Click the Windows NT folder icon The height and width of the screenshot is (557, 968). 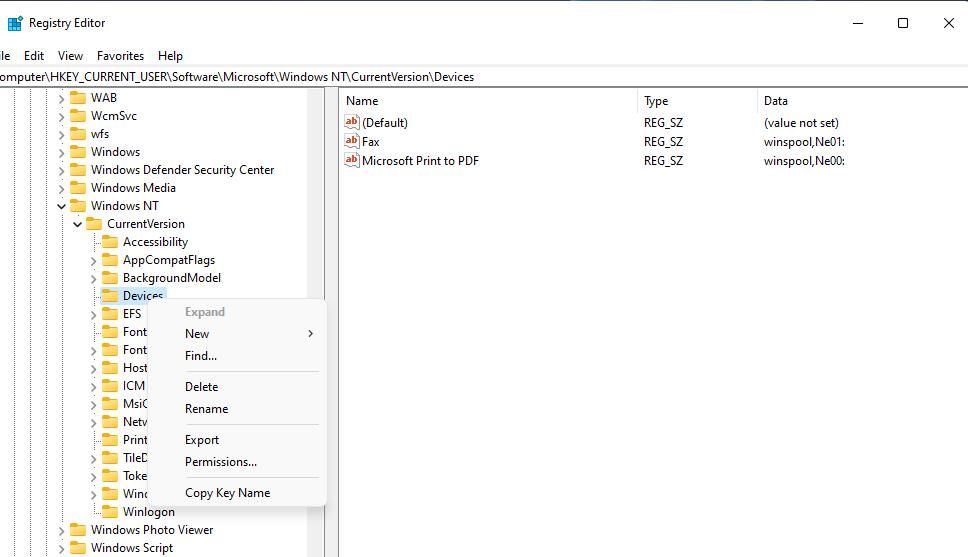point(78,205)
